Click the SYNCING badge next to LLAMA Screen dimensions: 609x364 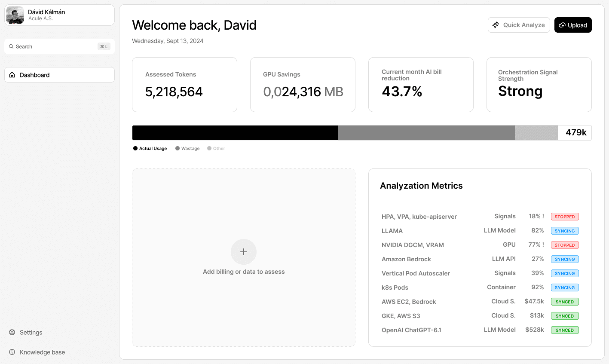pos(565,231)
